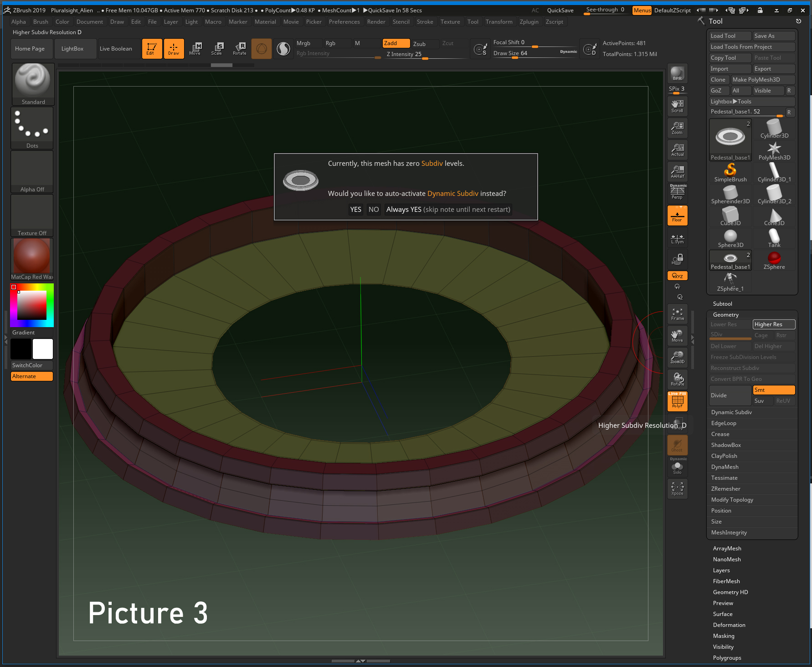Toggle Solo mode

tap(677, 467)
